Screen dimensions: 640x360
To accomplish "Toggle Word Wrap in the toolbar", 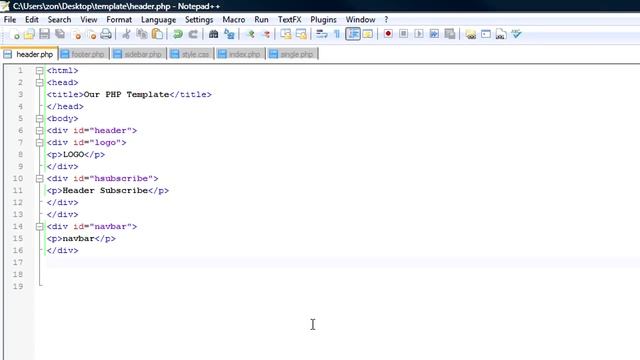I will 322,34.
